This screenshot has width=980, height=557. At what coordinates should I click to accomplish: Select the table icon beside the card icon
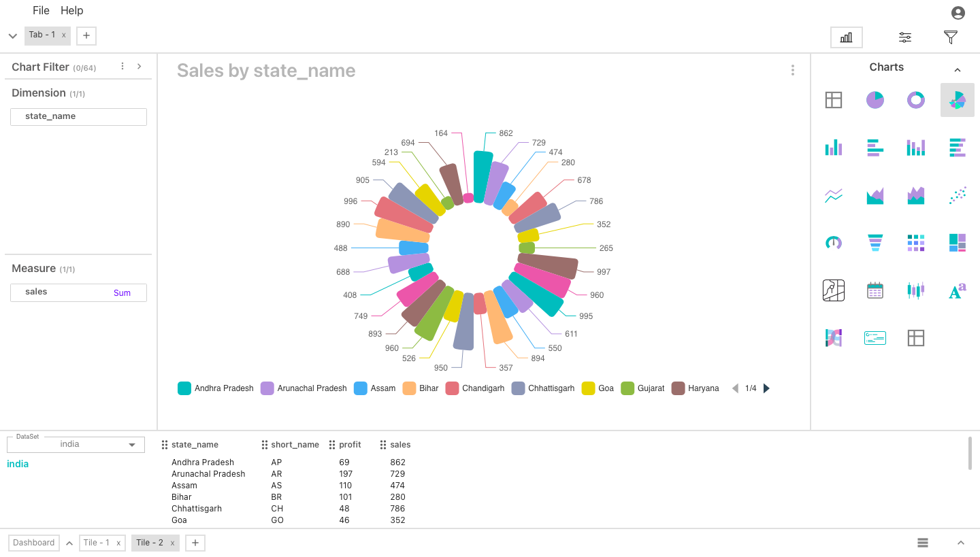(916, 337)
